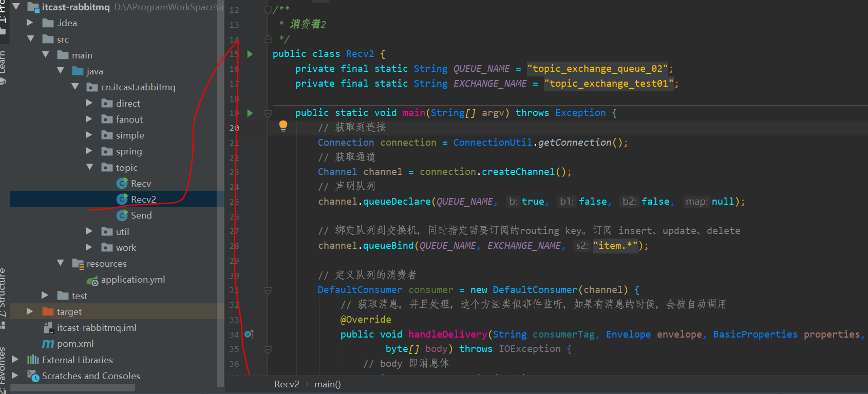The height and width of the screenshot is (394, 868).
Task: Expand the util package arrow
Action: (89, 231)
